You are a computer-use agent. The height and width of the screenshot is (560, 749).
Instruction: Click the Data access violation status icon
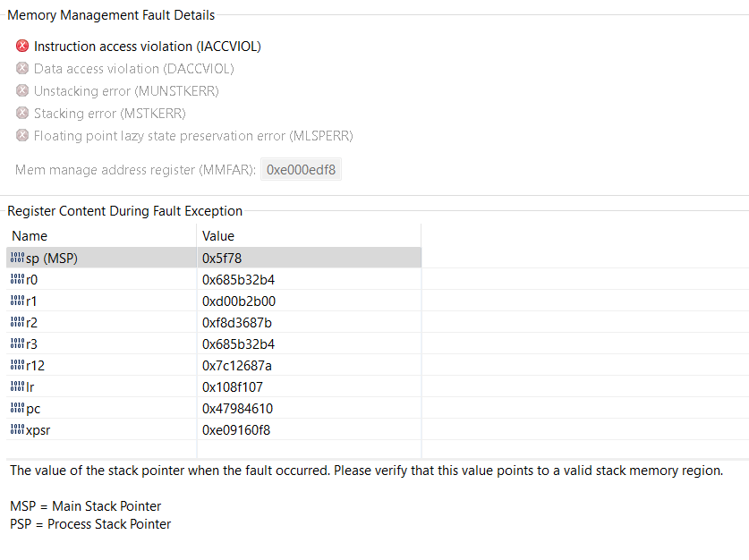22,69
